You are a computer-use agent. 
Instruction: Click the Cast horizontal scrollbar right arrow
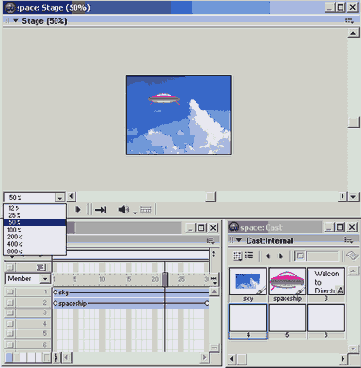tap(343, 359)
